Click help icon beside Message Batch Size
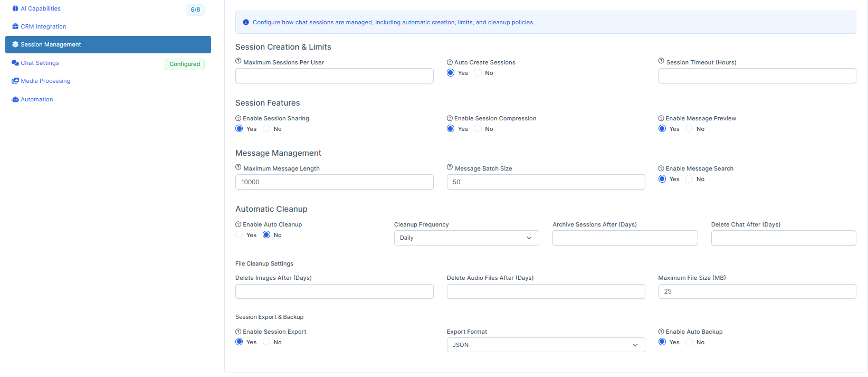This screenshot has width=868, height=377. (x=450, y=167)
